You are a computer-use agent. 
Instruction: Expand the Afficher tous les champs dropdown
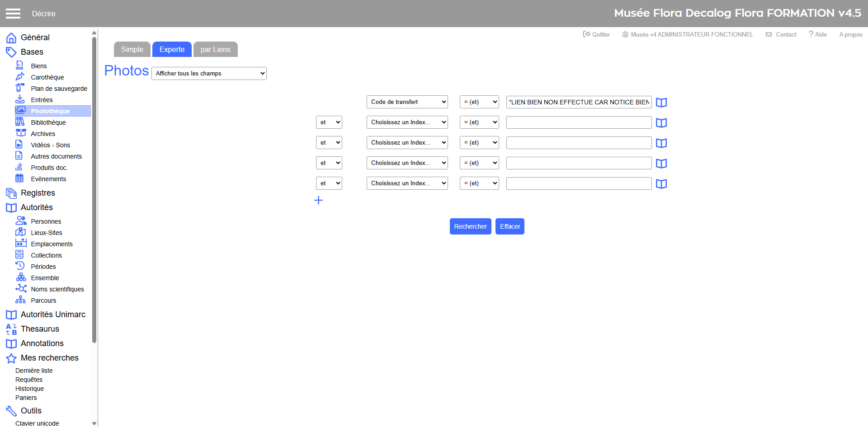(x=209, y=74)
